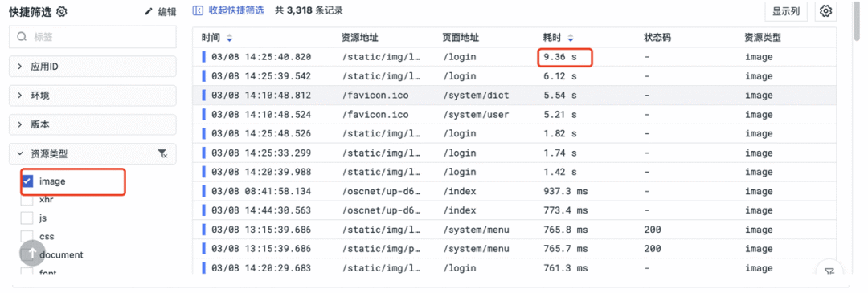Click the 共 3,318 条记录 record count
This screenshot has height=293, width=868.
(309, 10)
